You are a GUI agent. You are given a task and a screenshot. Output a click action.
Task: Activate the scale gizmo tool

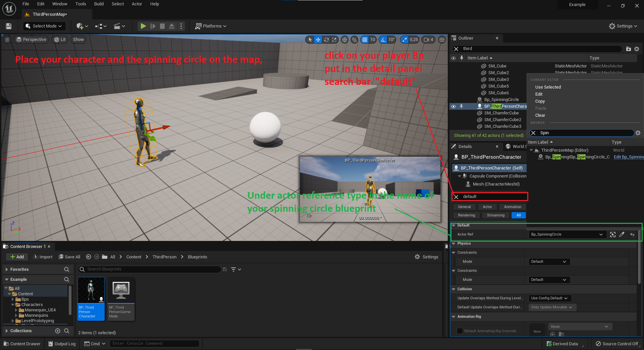click(x=334, y=40)
